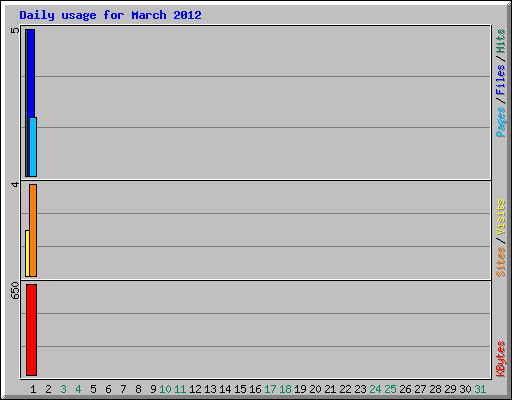Screen dimensions: 512x400
Task: Click the Files legend label
Action: click(500, 80)
